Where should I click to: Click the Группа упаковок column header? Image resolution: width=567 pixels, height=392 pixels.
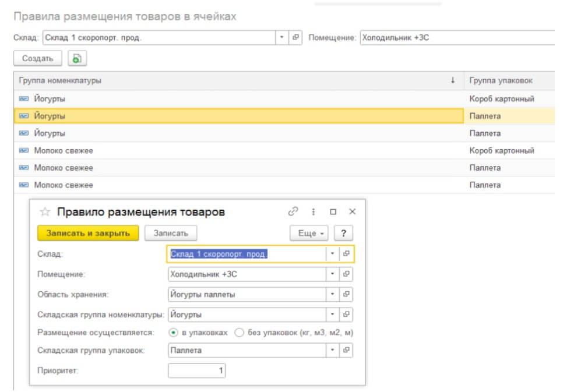tap(501, 81)
